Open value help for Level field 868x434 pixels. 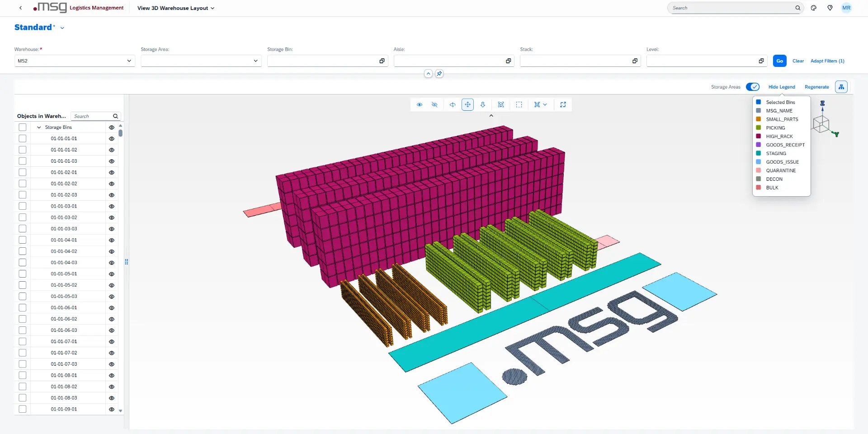pyautogui.click(x=761, y=61)
